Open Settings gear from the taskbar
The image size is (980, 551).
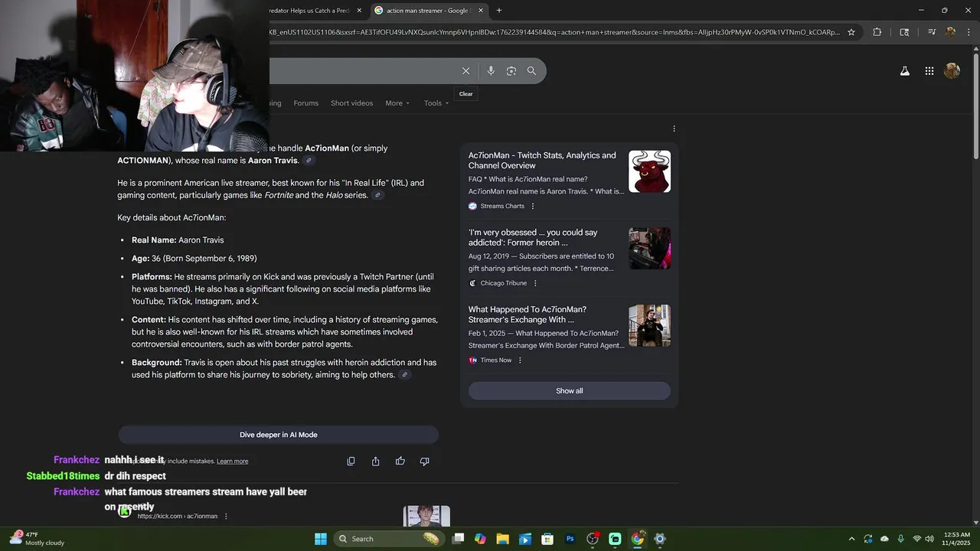click(660, 539)
